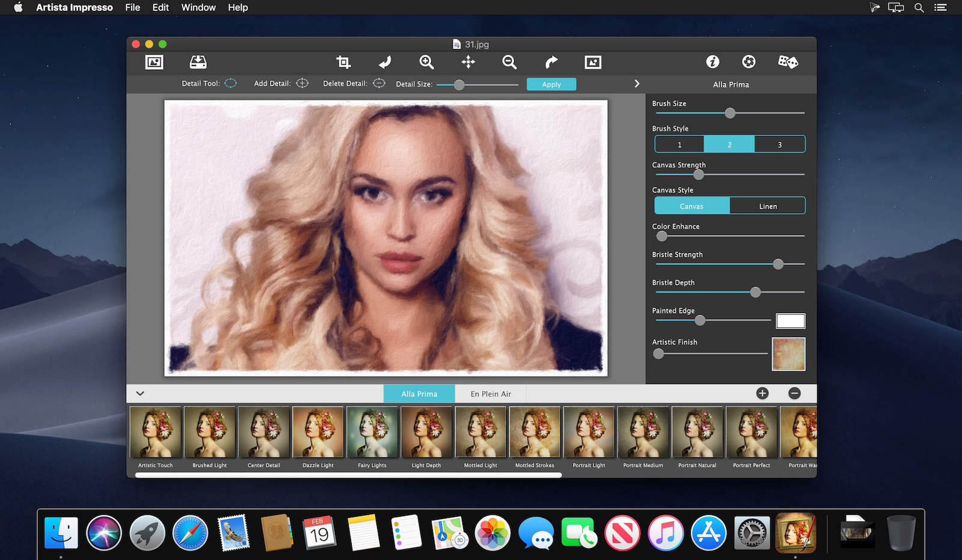The height and width of the screenshot is (560, 962).
Task: Click the Painted Edge slider handle
Action: (x=700, y=320)
